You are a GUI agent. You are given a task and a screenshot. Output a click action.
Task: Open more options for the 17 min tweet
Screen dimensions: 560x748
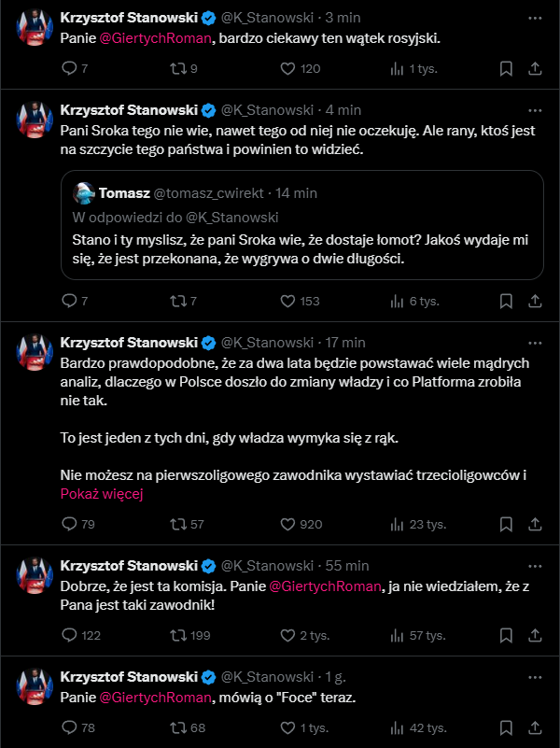click(x=534, y=343)
